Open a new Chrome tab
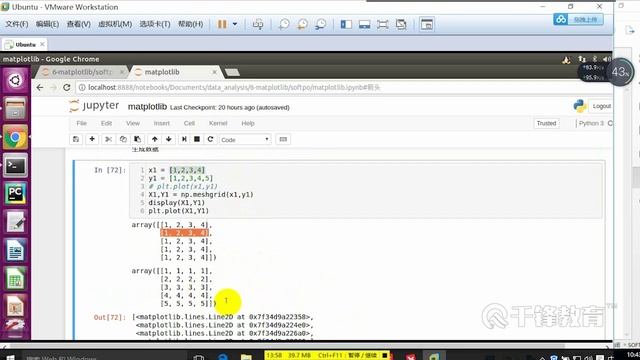640x360 pixels. [232, 72]
